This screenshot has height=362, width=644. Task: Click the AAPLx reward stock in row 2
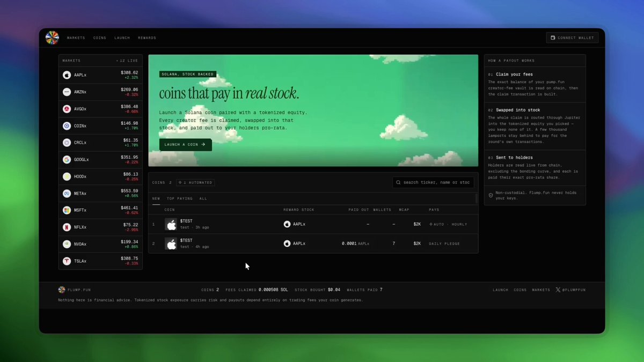(x=295, y=243)
